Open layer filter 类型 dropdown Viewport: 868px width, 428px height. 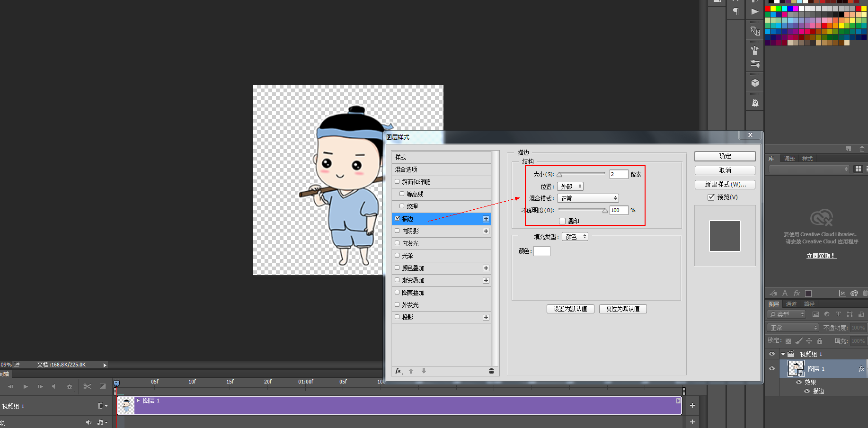pos(786,314)
